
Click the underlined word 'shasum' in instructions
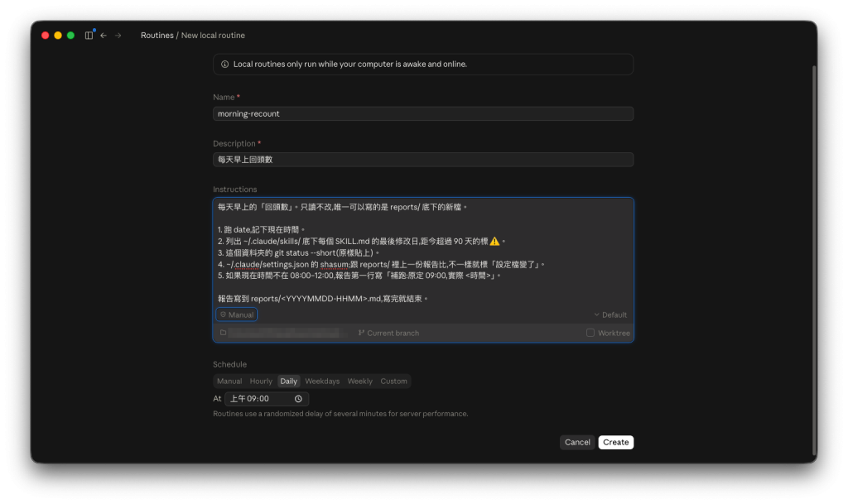click(x=335, y=265)
